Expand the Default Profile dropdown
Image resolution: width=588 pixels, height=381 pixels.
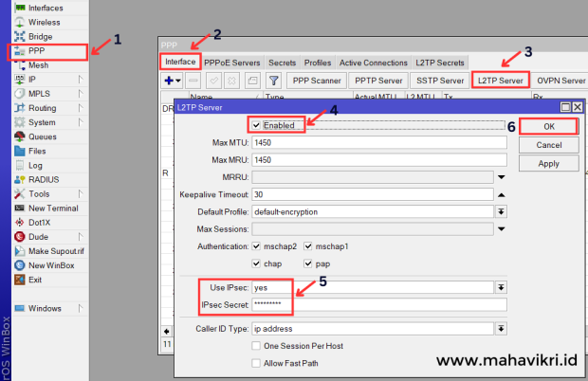[500, 211]
